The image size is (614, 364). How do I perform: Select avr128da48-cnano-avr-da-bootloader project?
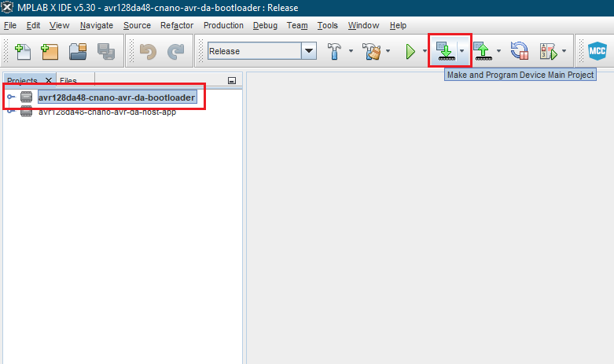click(116, 97)
